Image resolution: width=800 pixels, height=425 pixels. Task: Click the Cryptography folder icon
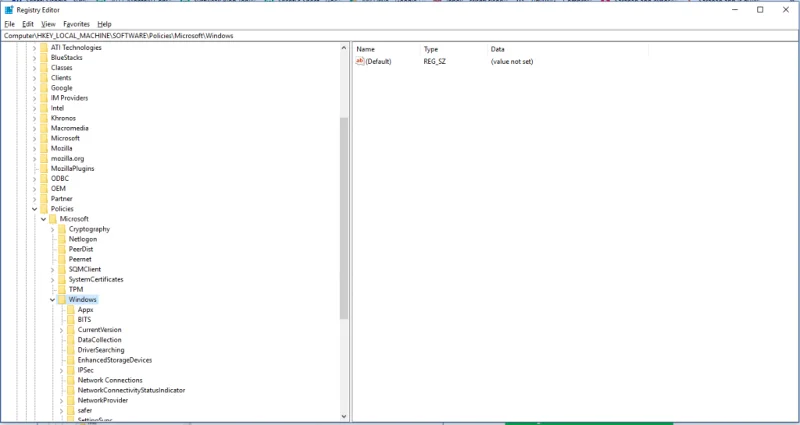pyautogui.click(x=62, y=229)
